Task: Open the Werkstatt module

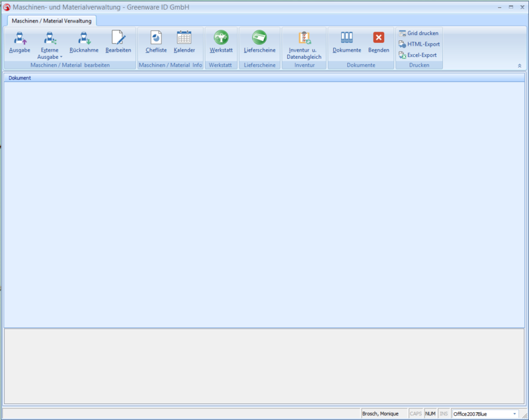Action: 221,42
